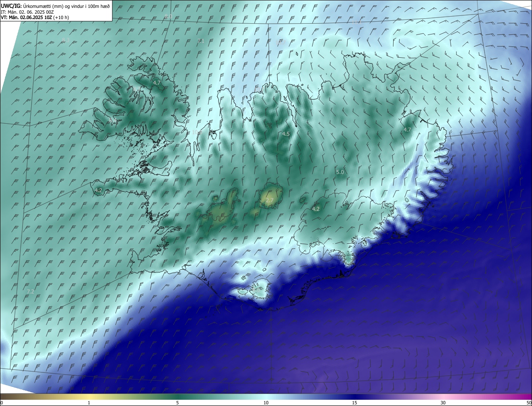
Task: Click the "UWC/IG:" source label
Action: coord(11,6)
